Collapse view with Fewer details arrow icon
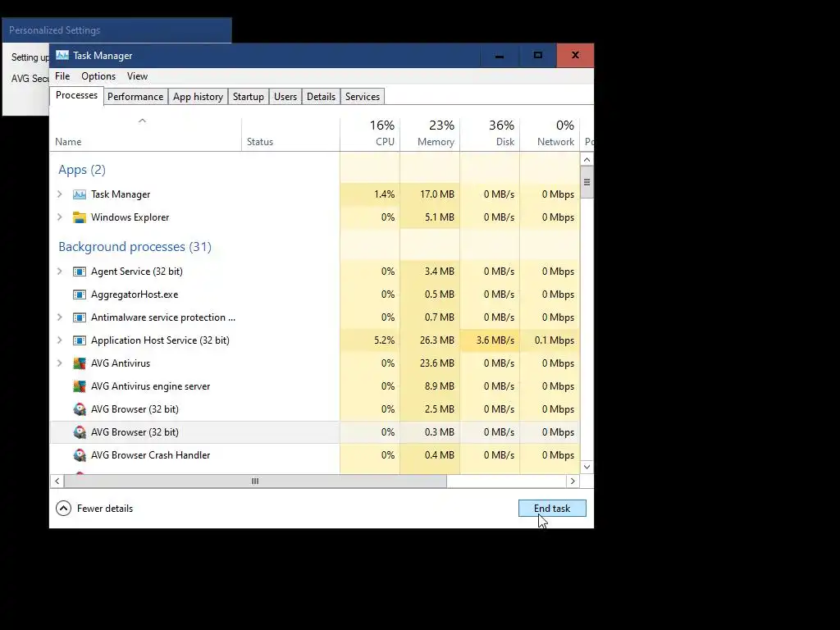This screenshot has height=630, width=840. pyautogui.click(x=63, y=509)
